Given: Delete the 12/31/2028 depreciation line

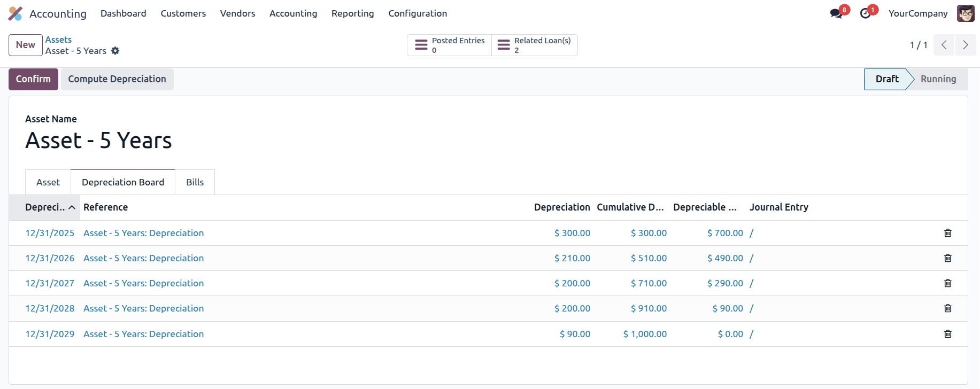Looking at the screenshot, I should (x=948, y=308).
